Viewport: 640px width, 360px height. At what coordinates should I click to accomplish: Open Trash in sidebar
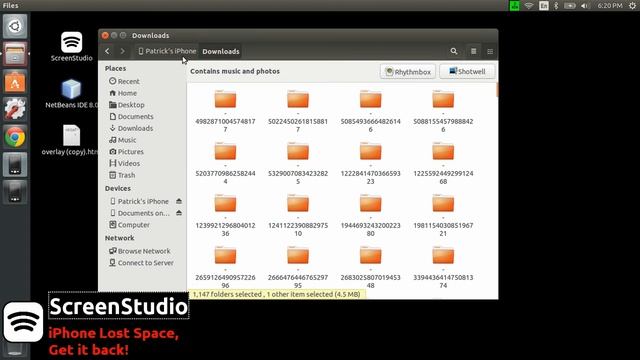[x=122, y=175]
